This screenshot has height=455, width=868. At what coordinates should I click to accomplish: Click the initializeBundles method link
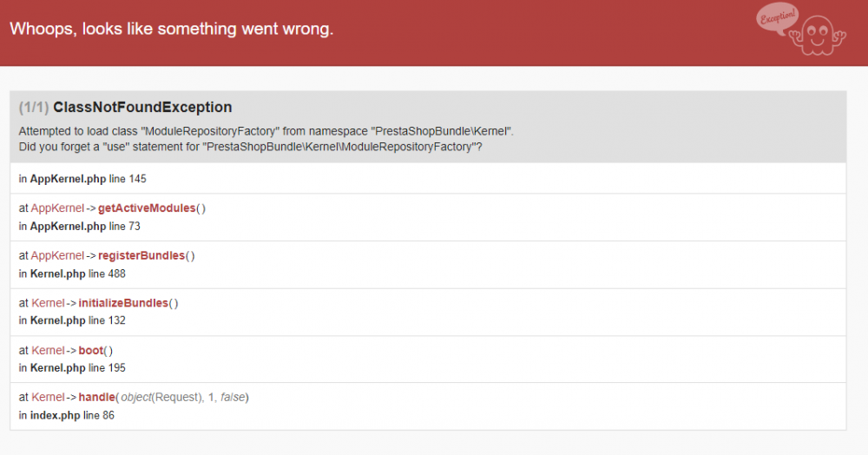pyautogui.click(x=123, y=303)
